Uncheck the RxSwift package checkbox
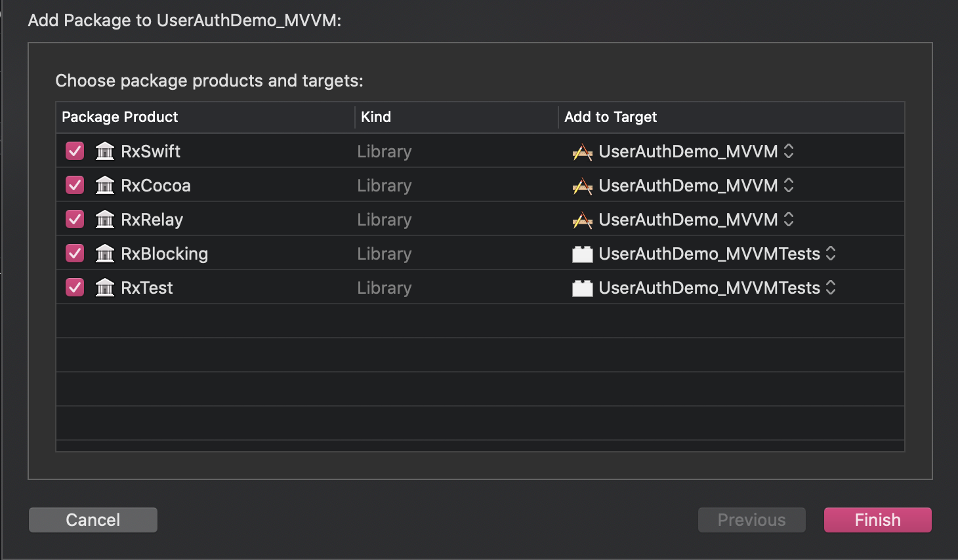This screenshot has width=958, height=560. click(x=75, y=151)
